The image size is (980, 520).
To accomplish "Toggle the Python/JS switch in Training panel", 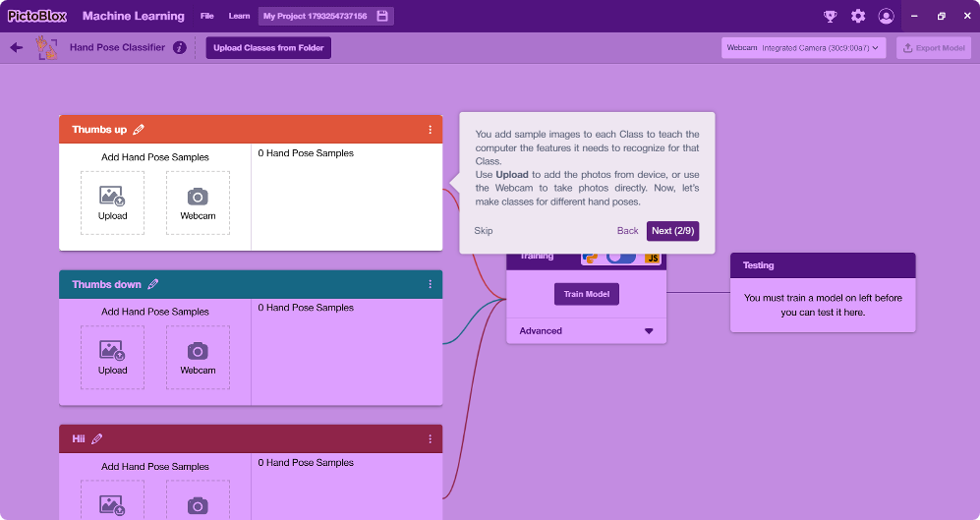I will coord(621,258).
